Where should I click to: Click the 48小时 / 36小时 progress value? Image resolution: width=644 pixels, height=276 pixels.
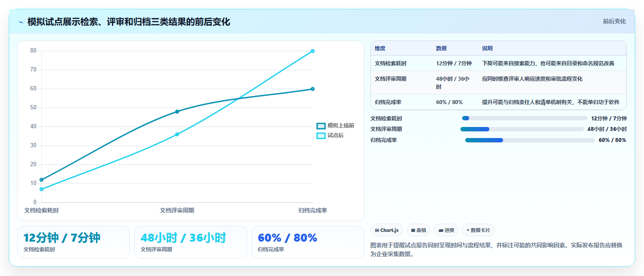(607, 129)
